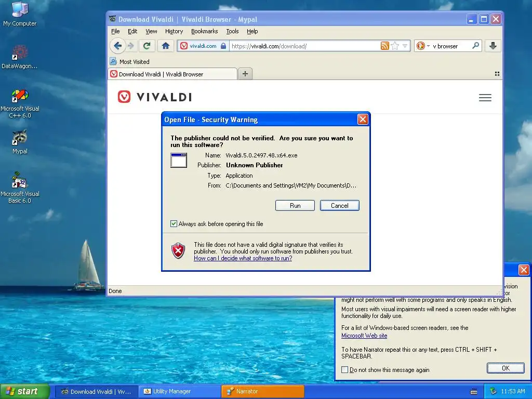Click OK in the Narrator window
Viewport: 532px width, 399px height.
pyautogui.click(x=506, y=368)
